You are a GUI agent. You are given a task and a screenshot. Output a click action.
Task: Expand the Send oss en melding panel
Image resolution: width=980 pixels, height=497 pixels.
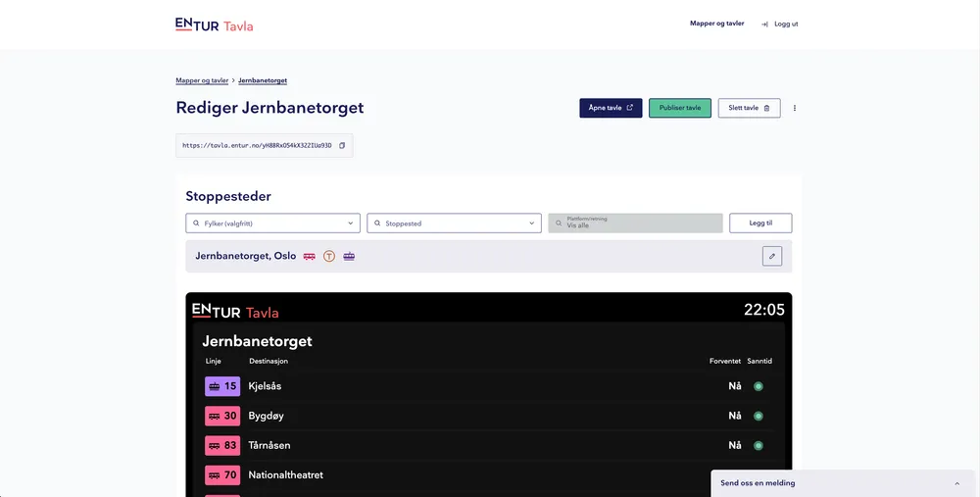pos(956,483)
